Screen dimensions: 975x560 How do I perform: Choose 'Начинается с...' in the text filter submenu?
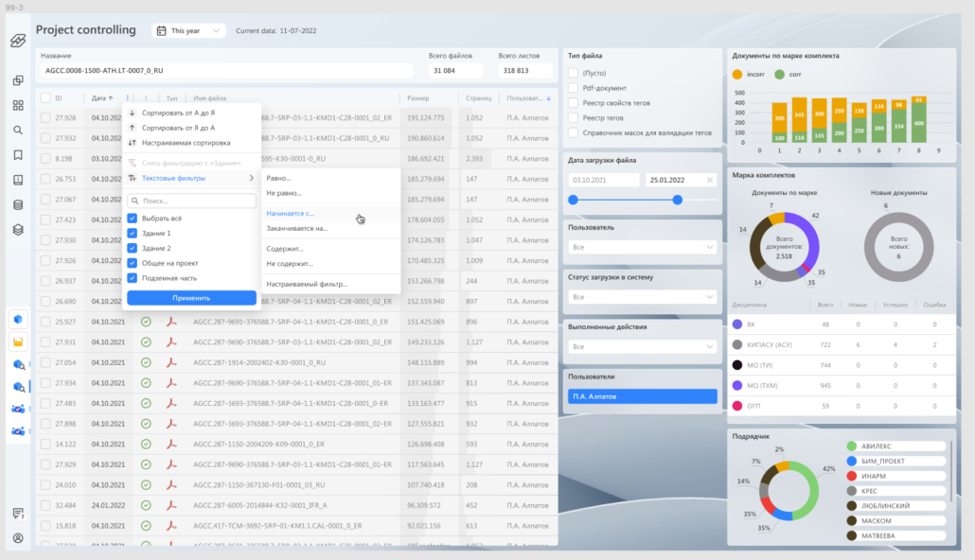(x=290, y=214)
